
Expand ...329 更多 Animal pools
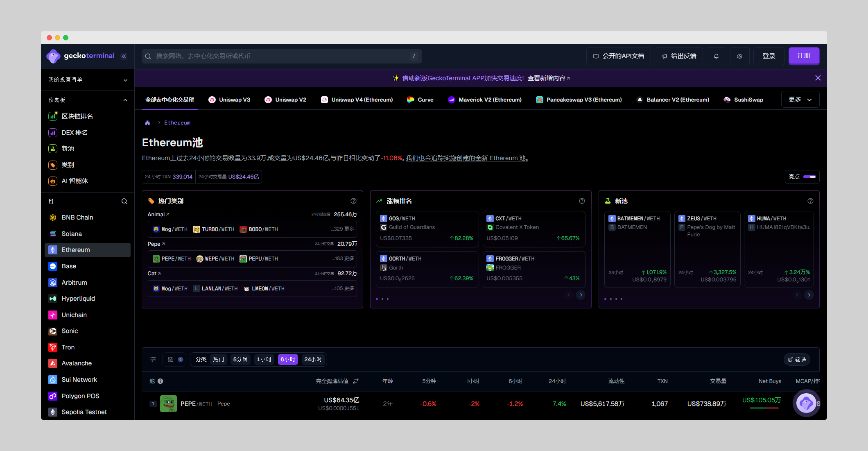[343, 229]
